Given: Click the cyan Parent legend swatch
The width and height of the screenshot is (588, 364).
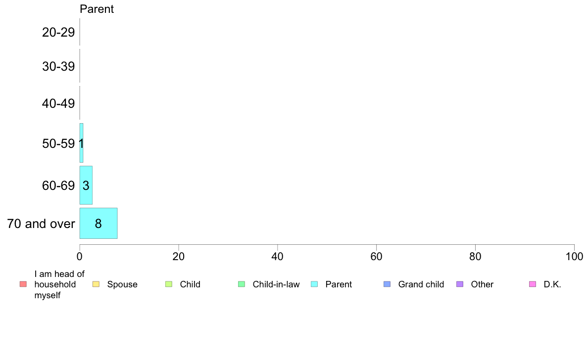Looking at the screenshot, I should click(314, 284).
